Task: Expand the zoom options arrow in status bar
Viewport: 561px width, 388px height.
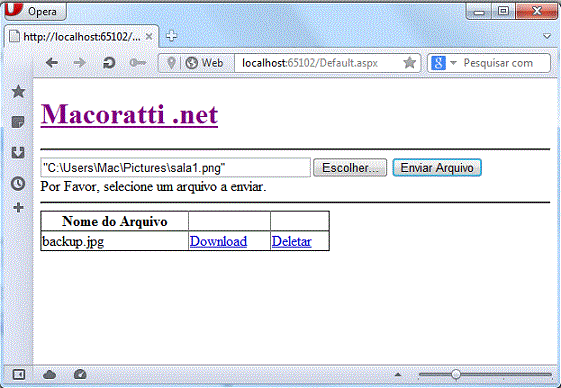Action: coord(397,374)
